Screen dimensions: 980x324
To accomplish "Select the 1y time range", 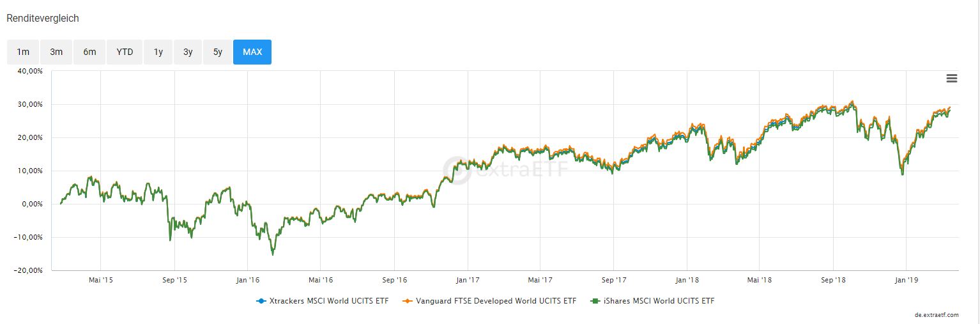I will coord(158,52).
